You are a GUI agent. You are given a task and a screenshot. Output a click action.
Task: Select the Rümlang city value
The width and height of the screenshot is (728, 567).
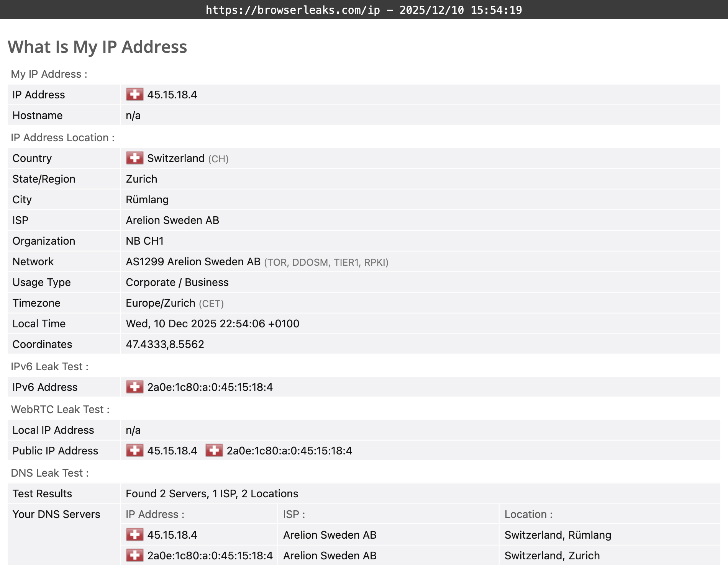pyautogui.click(x=147, y=199)
